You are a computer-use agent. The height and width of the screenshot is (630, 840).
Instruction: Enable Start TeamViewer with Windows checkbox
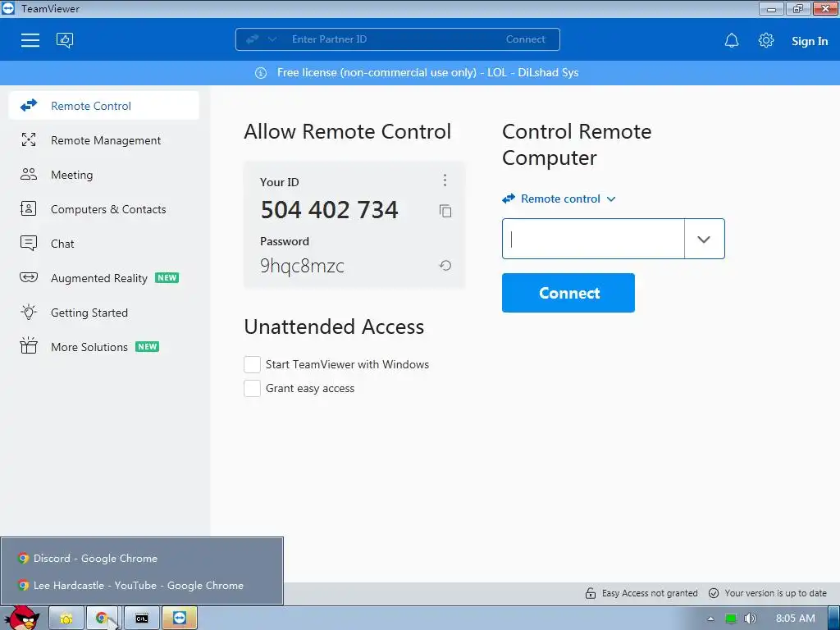coord(253,364)
